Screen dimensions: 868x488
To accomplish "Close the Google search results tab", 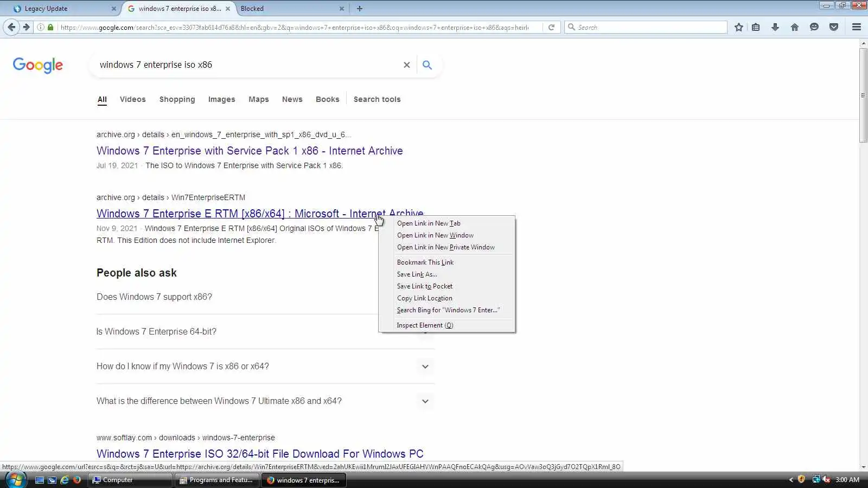I will point(228,9).
